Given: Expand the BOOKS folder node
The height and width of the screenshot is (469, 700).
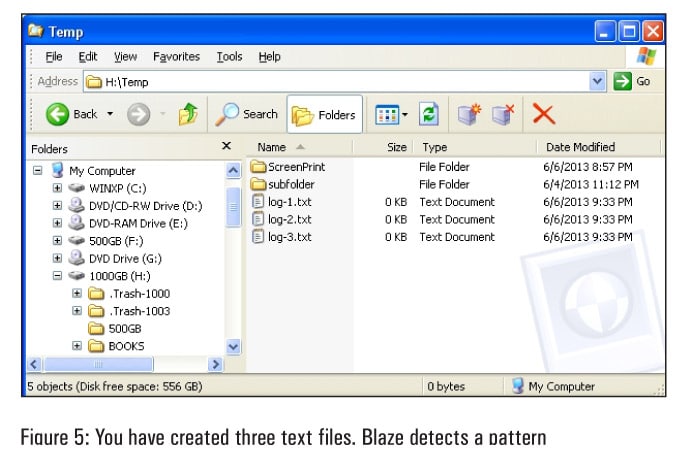Looking at the screenshot, I should [77, 346].
